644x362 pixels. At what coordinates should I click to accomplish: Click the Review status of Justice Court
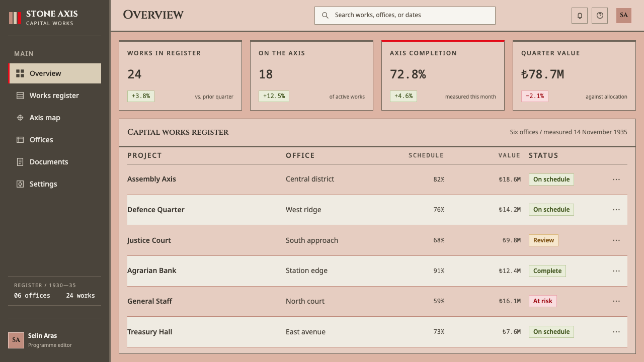(543, 240)
